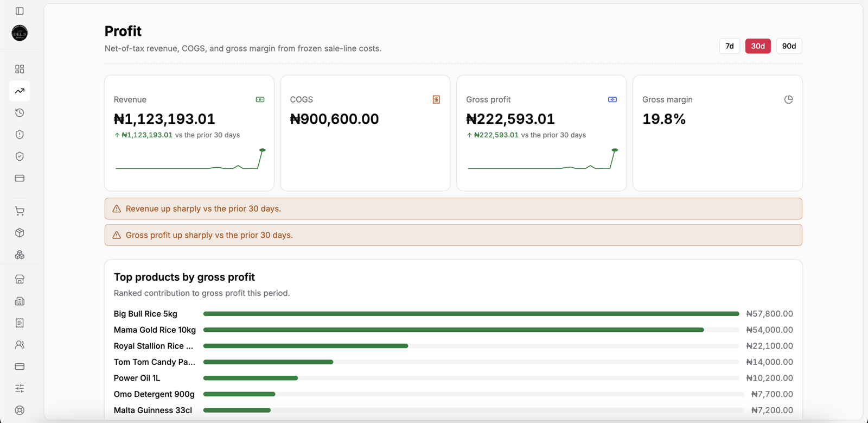Click 'Gross profit up sharply' alert banner
868x423 pixels.
[454, 235]
